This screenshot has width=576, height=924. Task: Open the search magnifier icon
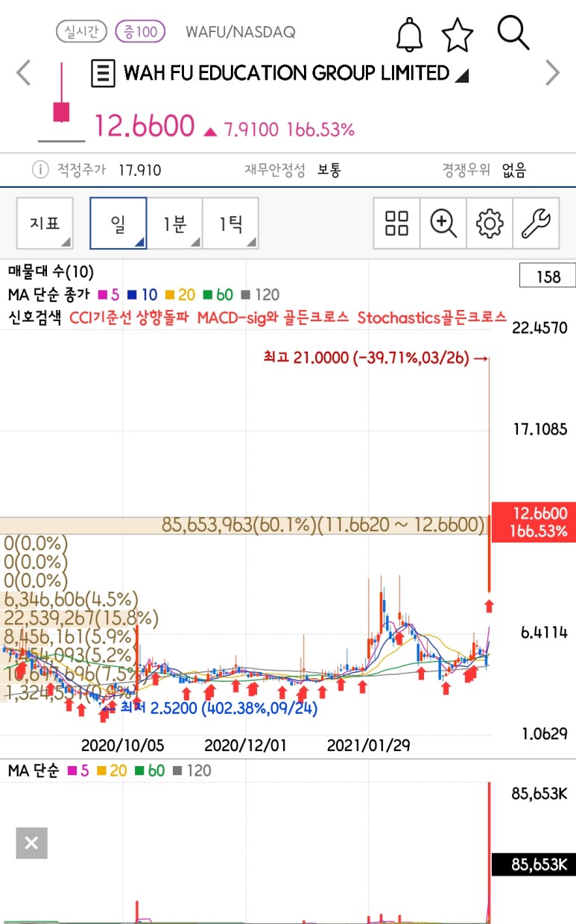click(513, 34)
